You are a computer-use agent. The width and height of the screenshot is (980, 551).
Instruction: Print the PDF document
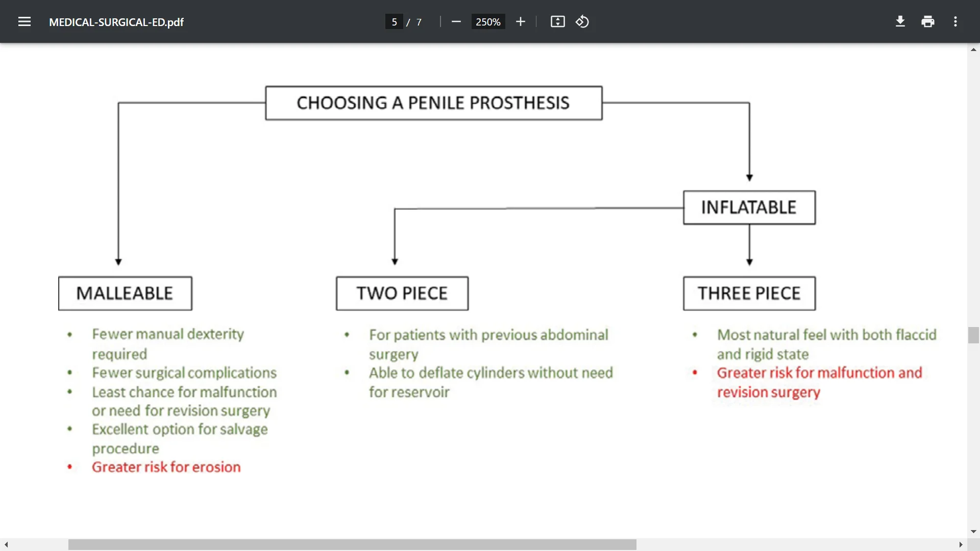[x=928, y=21]
